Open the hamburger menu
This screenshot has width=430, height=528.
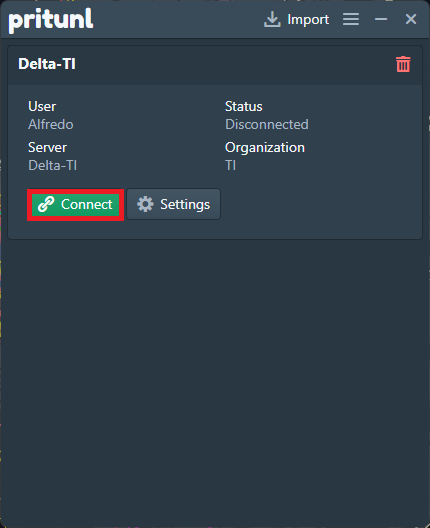click(x=351, y=19)
